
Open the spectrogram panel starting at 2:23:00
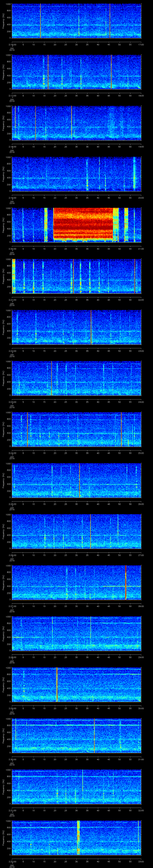(76, 378)
